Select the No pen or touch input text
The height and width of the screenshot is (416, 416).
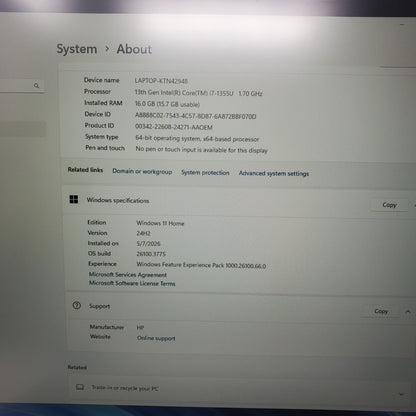pos(201,149)
